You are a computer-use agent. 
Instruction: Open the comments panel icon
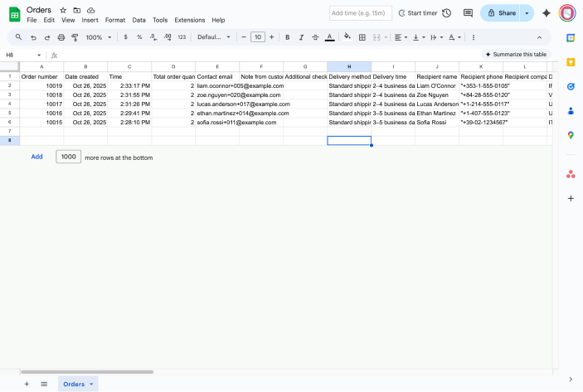469,13
